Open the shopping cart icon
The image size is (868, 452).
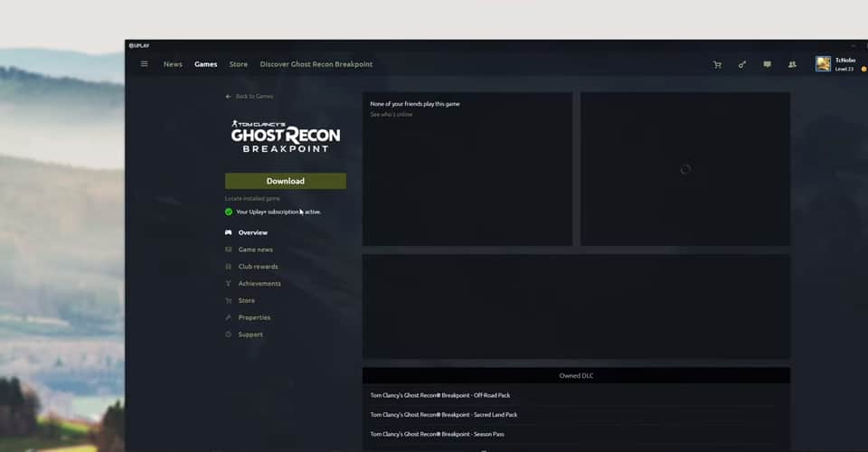coord(717,65)
